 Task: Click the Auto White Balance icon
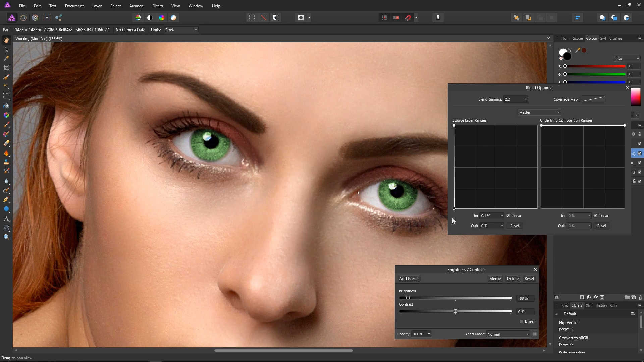tap(173, 18)
